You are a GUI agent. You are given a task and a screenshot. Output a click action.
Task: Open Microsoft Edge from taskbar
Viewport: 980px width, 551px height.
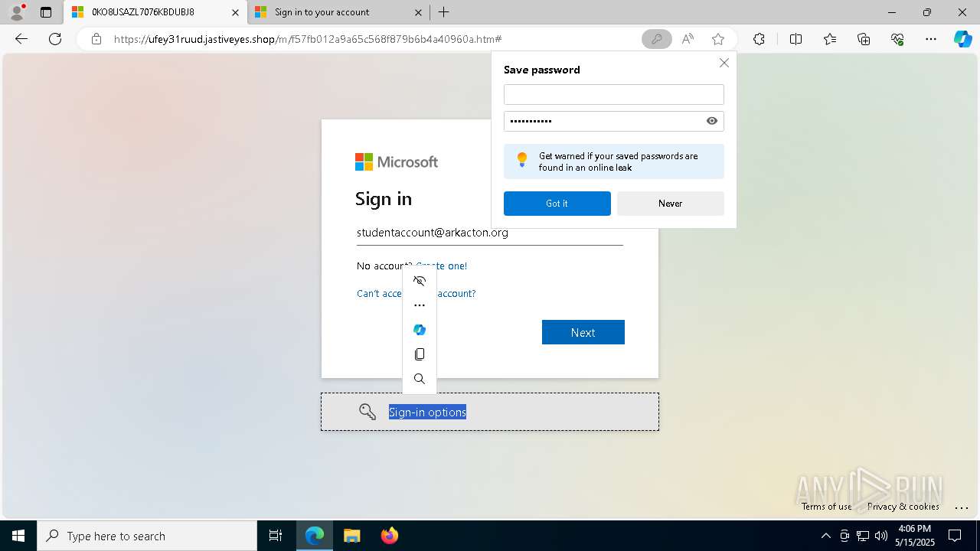[x=315, y=536]
